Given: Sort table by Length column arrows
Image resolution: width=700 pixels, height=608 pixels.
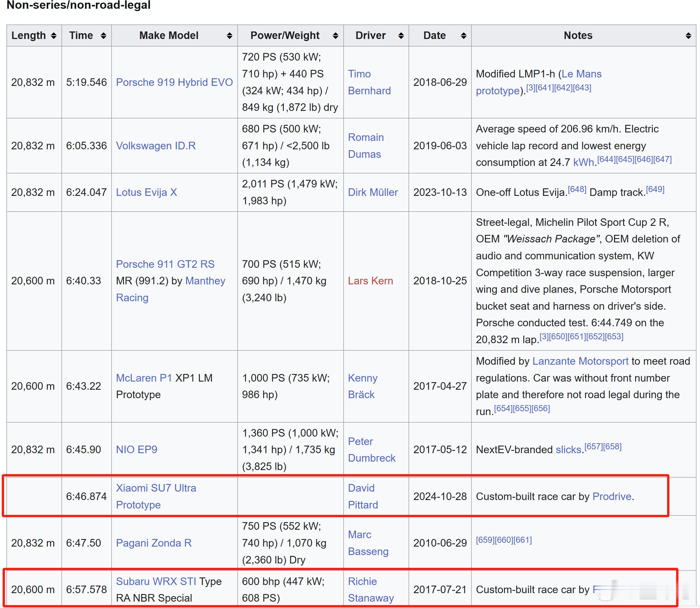Looking at the screenshot, I should coord(54,36).
